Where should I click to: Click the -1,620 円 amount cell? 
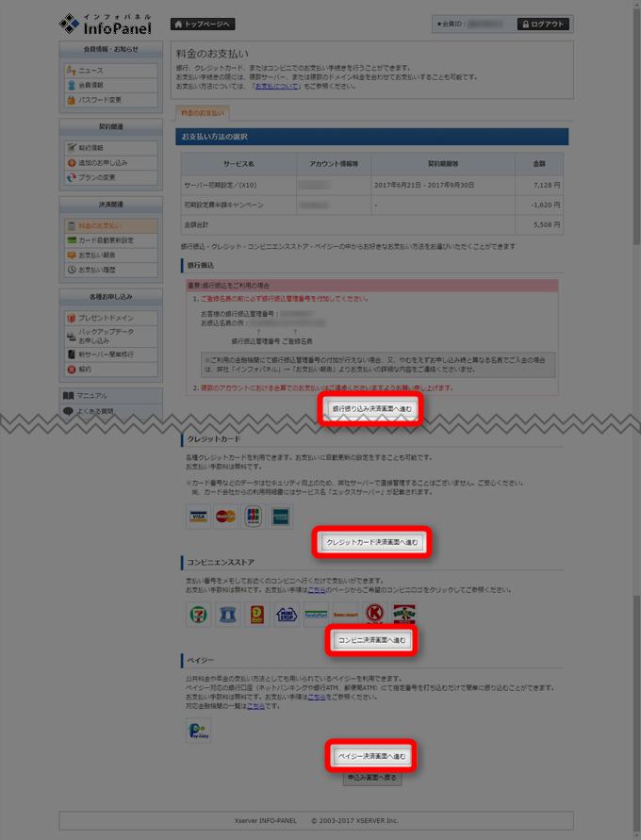click(539, 206)
